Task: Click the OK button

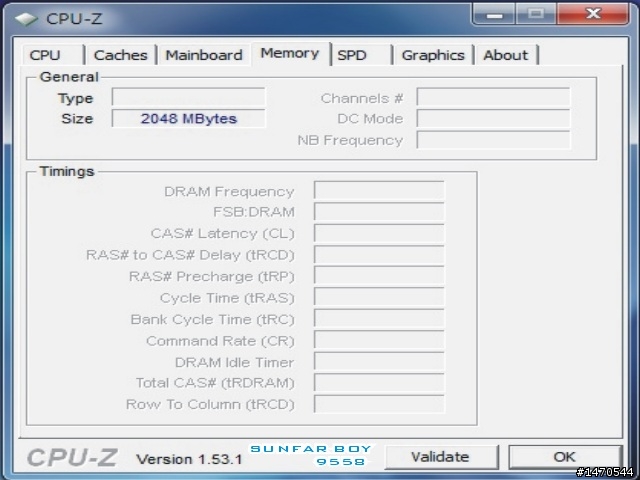Action: coord(564,457)
